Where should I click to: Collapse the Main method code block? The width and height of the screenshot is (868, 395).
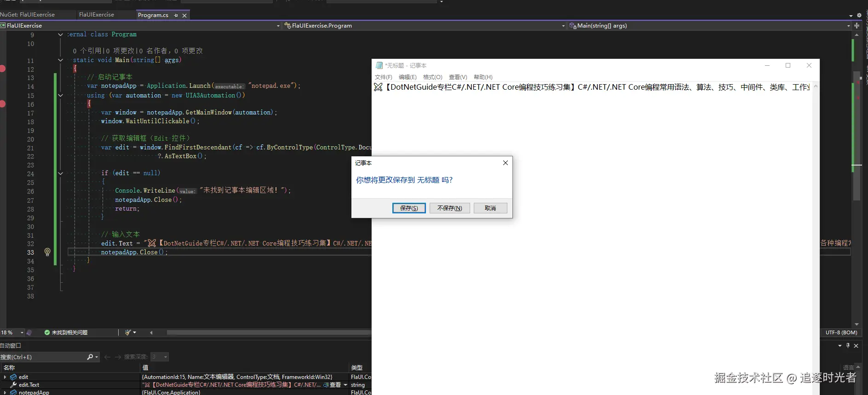pos(60,60)
